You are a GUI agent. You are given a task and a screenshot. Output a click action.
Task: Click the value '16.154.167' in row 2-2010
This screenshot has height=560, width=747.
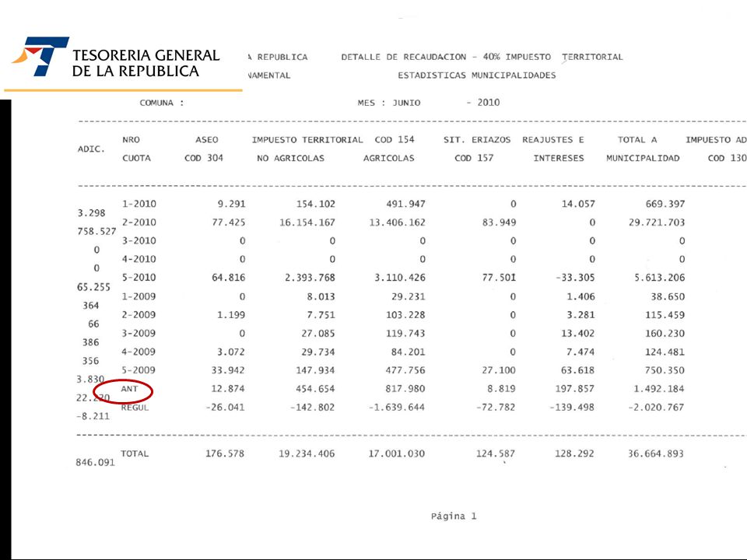point(307,222)
